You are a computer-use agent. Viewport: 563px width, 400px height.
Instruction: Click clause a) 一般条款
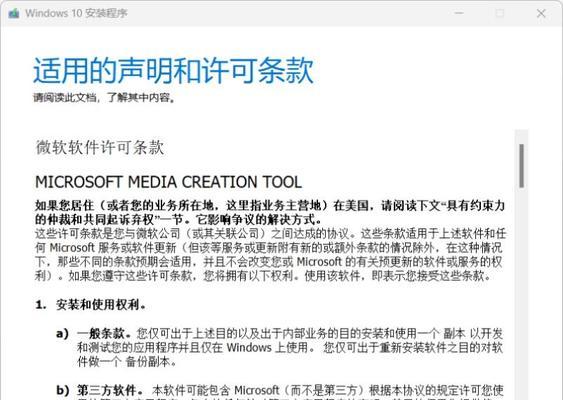(279, 348)
